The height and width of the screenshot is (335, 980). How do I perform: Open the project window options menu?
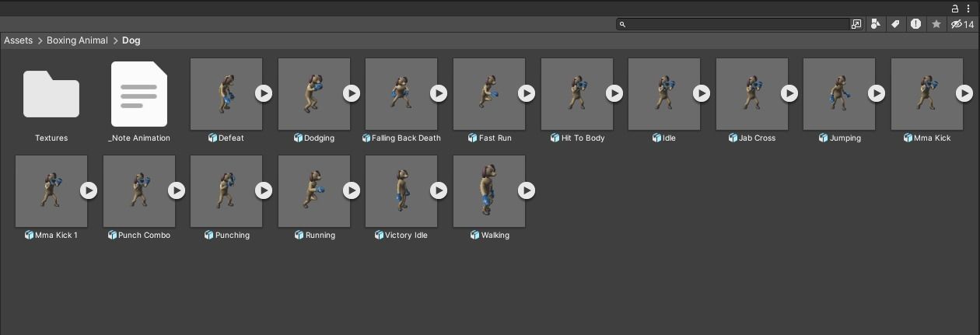tap(968, 9)
